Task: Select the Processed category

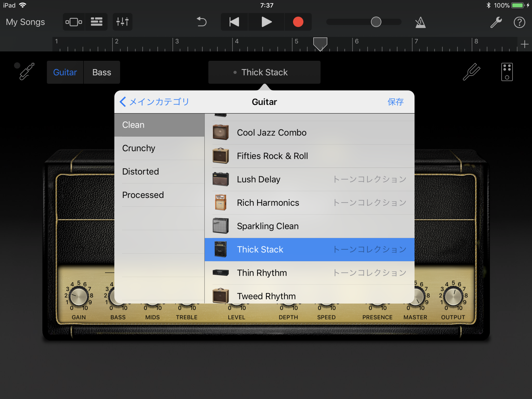Action: pos(159,195)
